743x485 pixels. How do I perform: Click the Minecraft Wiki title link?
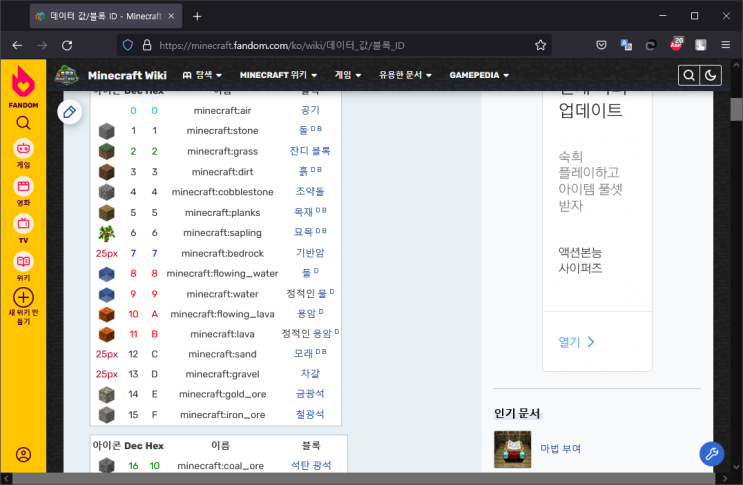pos(127,76)
